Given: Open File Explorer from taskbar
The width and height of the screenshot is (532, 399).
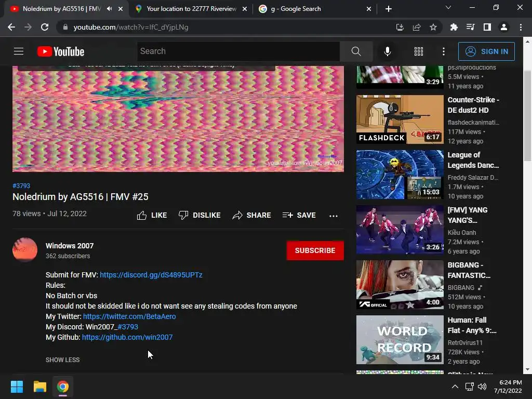Looking at the screenshot, I should click(39, 387).
